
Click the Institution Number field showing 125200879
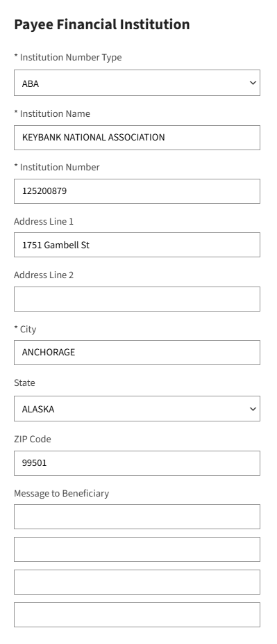pyautogui.click(x=137, y=191)
